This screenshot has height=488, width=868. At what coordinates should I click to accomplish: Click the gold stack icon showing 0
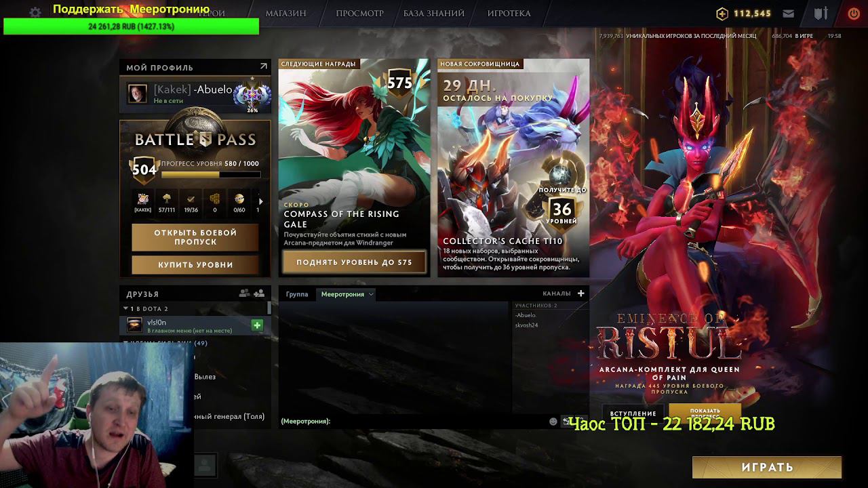[x=215, y=202]
